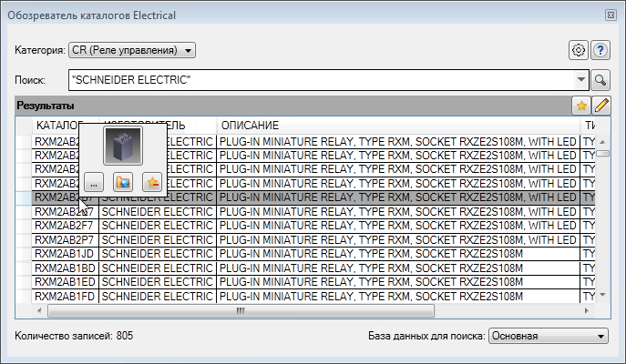Sort by the КАТАЛОГ column header

point(65,126)
